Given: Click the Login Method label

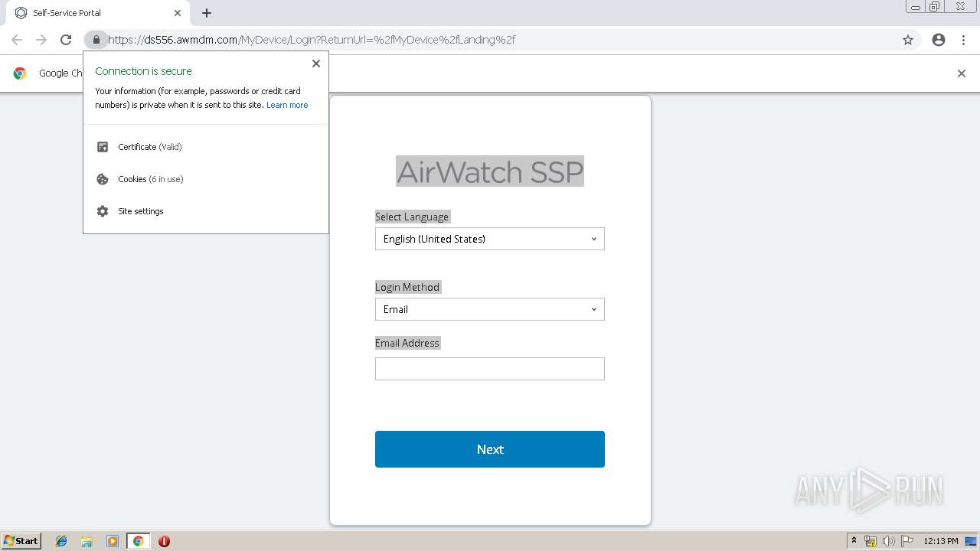Looking at the screenshot, I should pos(407,287).
